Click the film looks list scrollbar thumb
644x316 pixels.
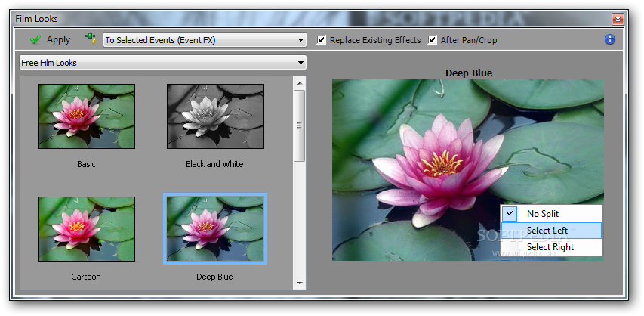coord(300,125)
